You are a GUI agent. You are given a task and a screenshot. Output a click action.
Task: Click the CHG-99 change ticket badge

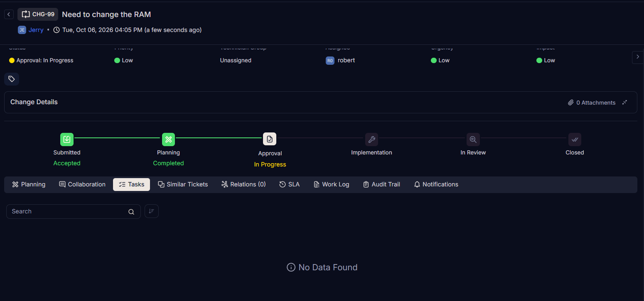(x=38, y=15)
